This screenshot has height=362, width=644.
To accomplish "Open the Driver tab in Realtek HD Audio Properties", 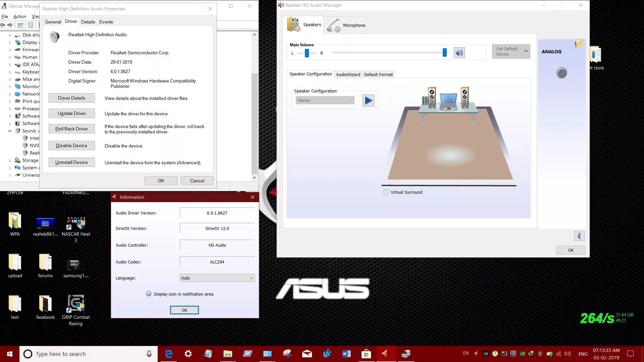I will coord(71,21).
